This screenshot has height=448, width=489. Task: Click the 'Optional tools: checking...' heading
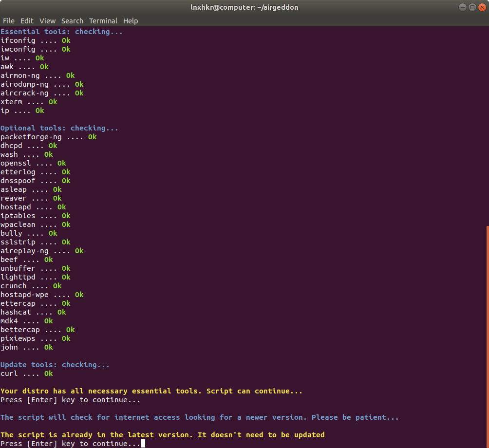tap(59, 128)
